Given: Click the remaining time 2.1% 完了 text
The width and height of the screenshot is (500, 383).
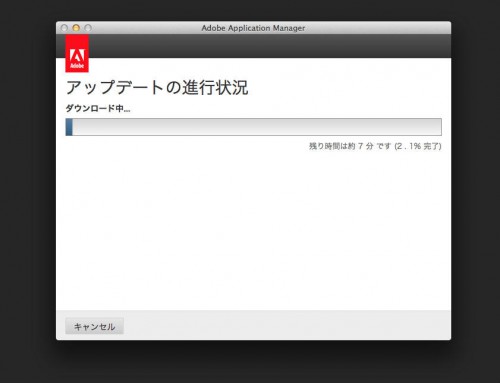Looking at the screenshot, I should click(375, 146).
